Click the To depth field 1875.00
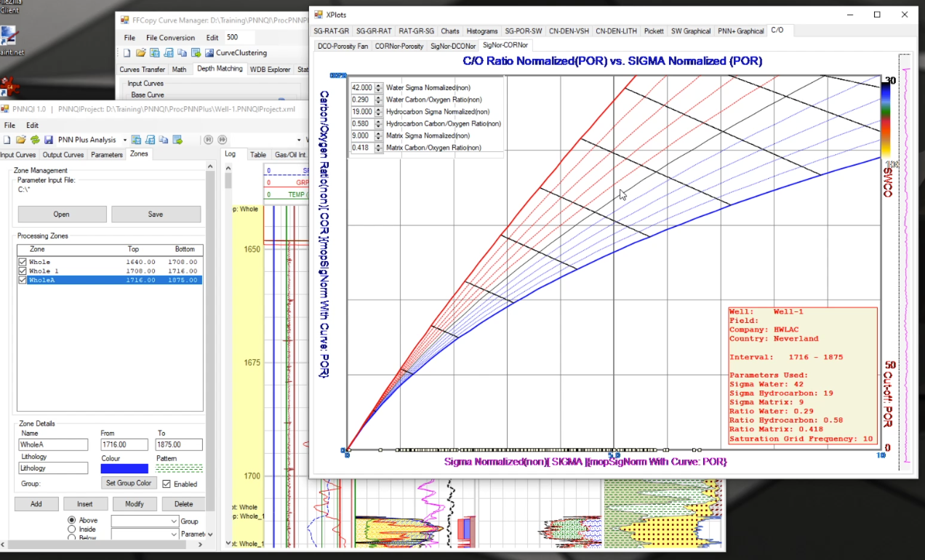Screen dimensions: 925x560 [180, 444]
